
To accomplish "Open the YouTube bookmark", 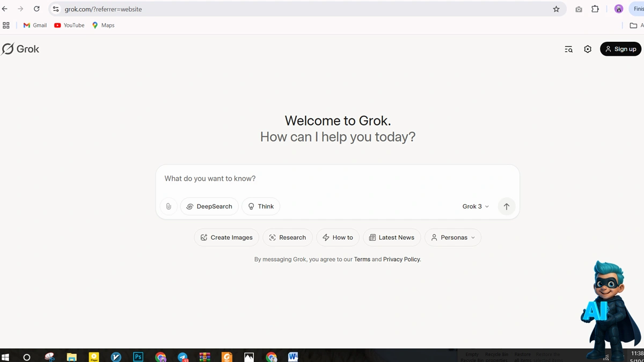I will click(x=69, y=25).
